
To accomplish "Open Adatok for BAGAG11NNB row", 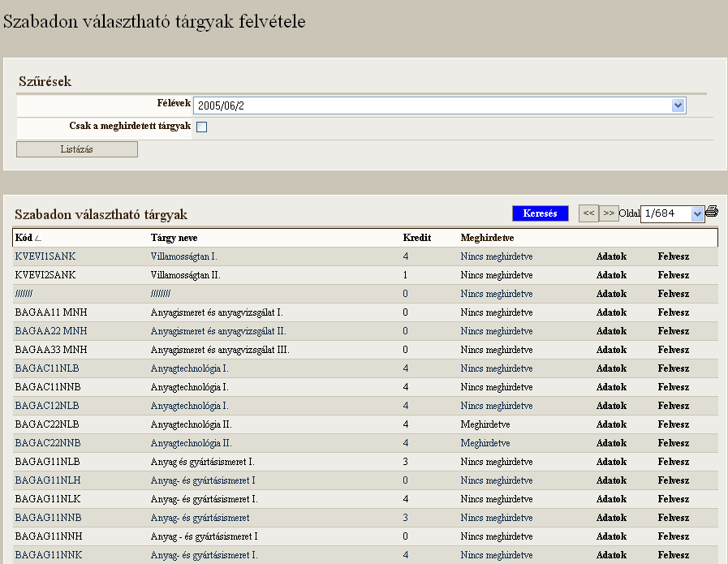I will click(x=611, y=518).
